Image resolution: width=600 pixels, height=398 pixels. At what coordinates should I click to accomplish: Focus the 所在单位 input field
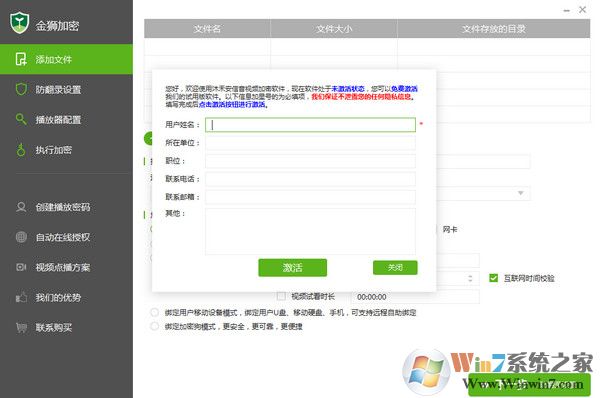coord(310,143)
